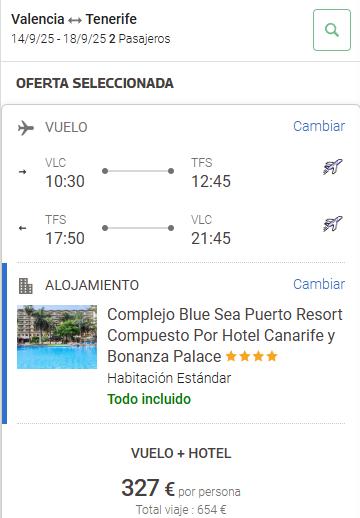Click the 14/9/25 - 18/9/25 travel dates
Image resolution: width=360 pixels, height=518 pixels.
[x=59, y=39]
